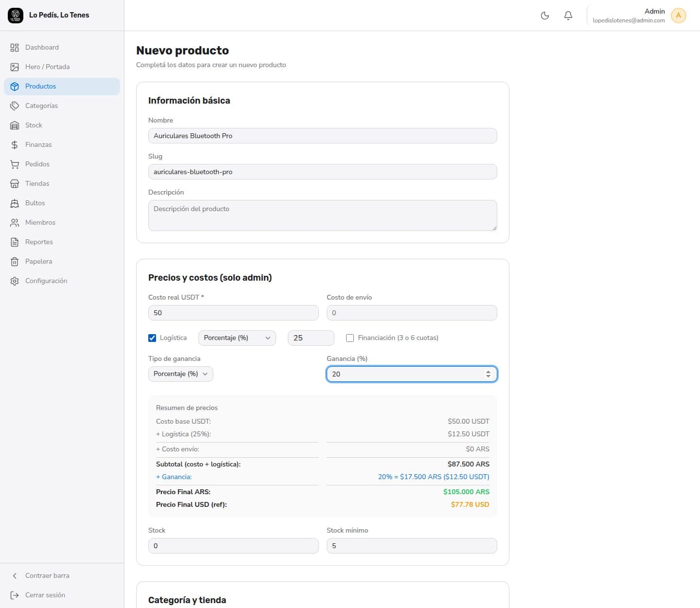Focus the Slug input field
Screen dimensions: 700x608
[x=323, y=172]
